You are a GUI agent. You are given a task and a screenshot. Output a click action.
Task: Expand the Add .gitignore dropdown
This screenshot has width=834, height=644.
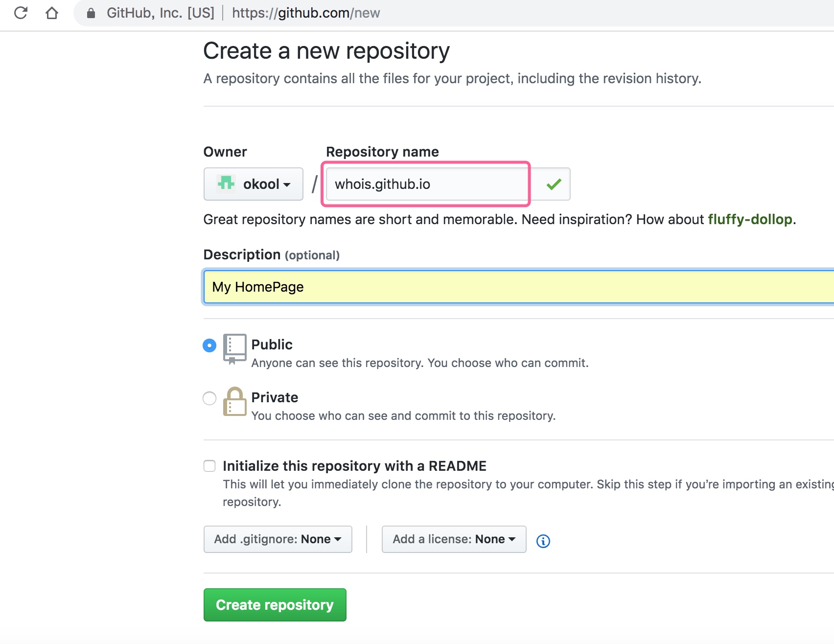tap(278, 539)
